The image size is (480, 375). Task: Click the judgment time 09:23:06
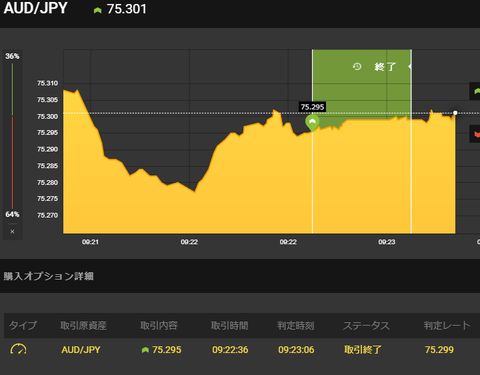coord(296,350)
